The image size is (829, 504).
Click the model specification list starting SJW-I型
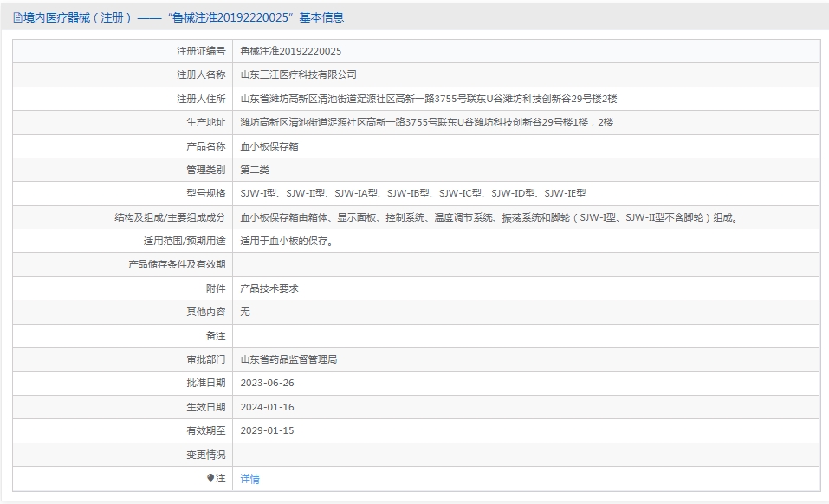[x=412, y=193]
